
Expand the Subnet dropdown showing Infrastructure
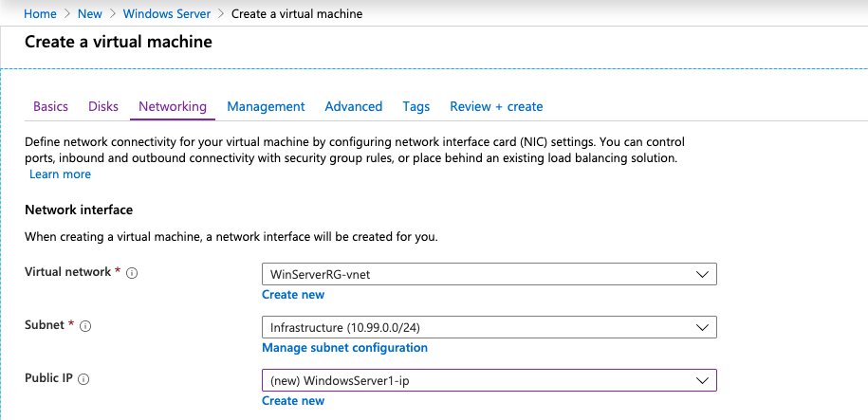tap(489, 327)
